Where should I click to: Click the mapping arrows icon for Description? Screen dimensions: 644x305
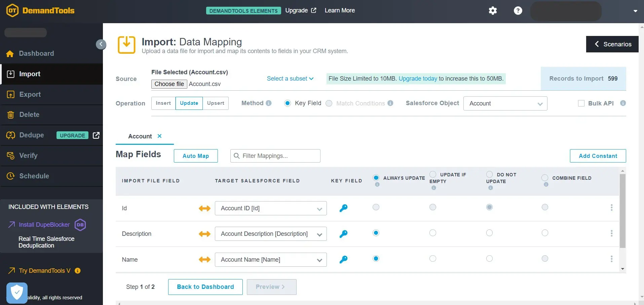click(204, 234)
